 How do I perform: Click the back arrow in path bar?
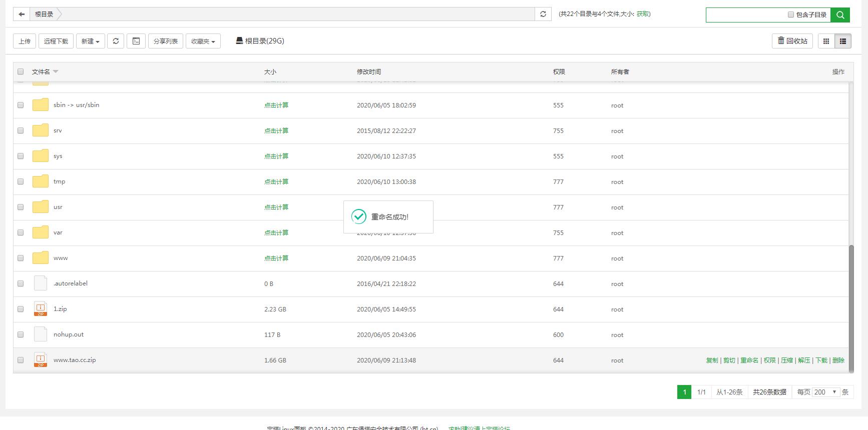21,14
